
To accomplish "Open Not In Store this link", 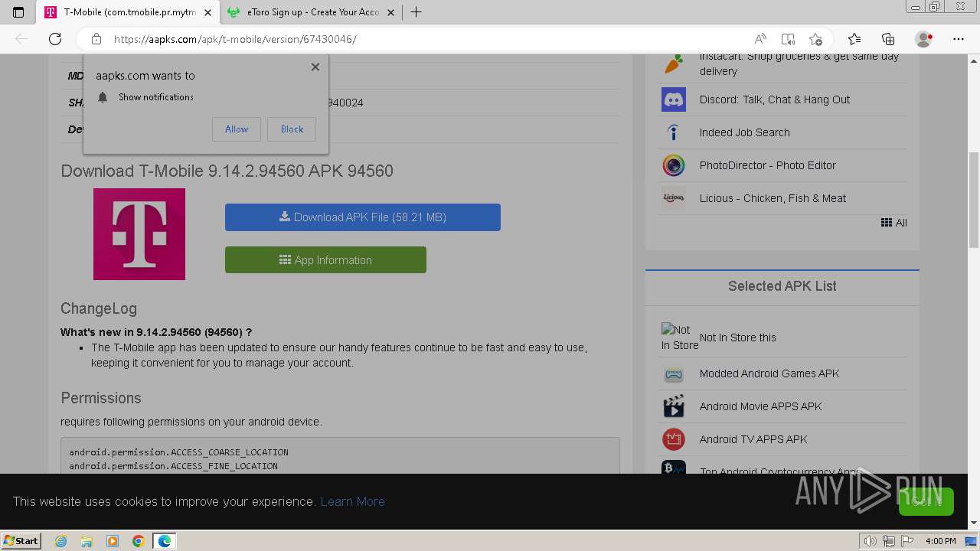I will tap(738, 337).
